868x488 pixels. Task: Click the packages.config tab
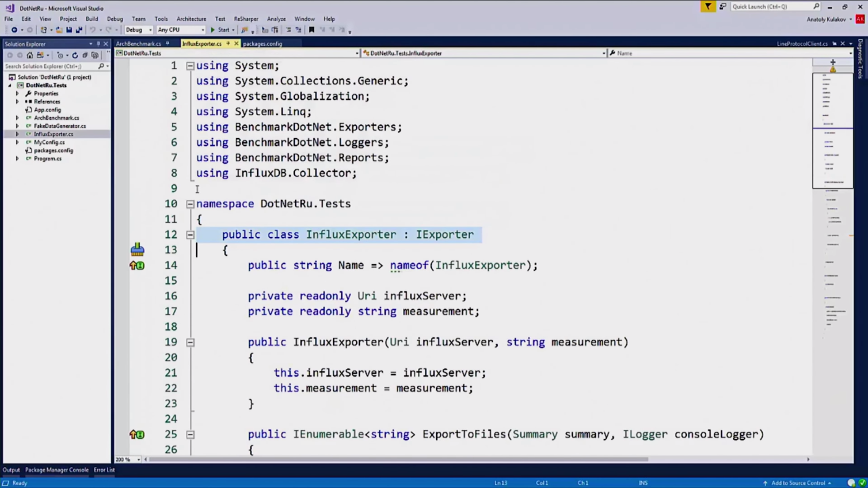(x=262, y=43)
